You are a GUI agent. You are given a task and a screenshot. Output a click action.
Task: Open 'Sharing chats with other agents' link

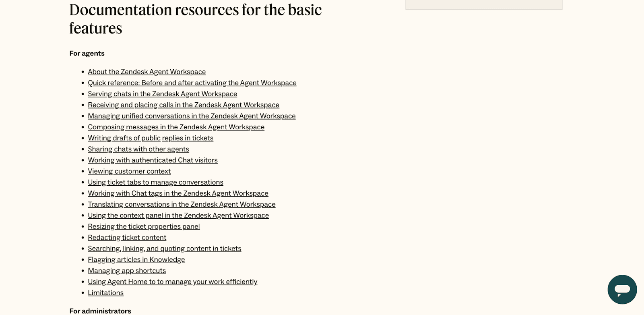(x=138, y=149)
